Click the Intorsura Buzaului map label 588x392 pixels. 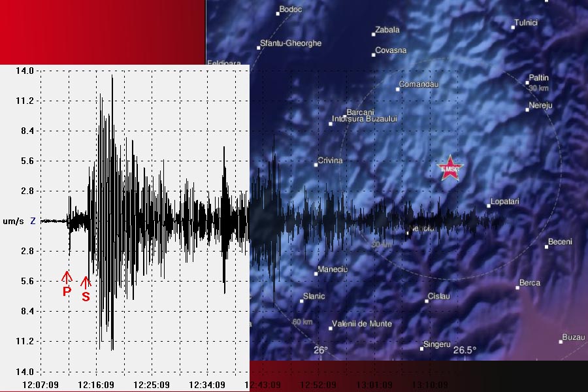(364, 119)
